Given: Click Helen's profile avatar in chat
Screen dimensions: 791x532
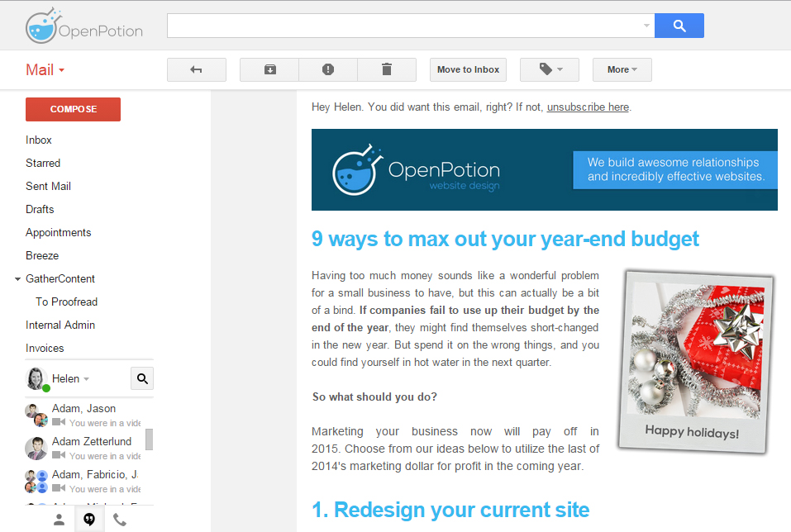Looking at the screenshot, I should coord(36,378).
